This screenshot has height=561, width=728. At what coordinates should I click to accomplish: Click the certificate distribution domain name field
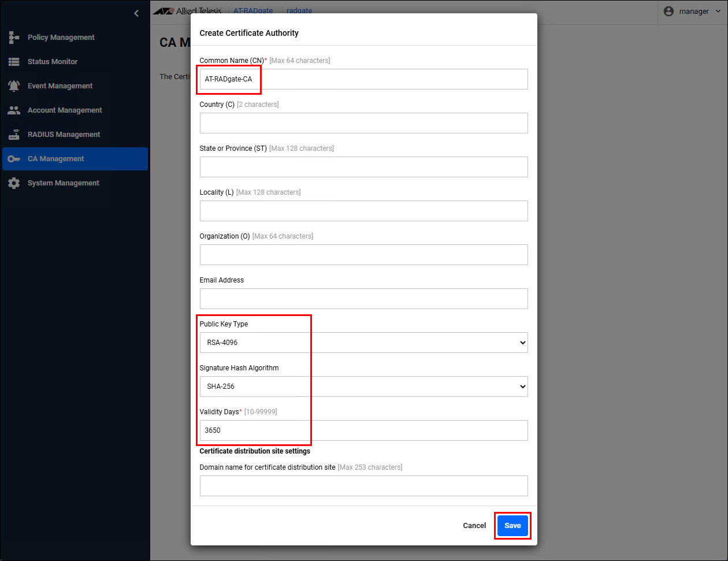click(364, 486)
